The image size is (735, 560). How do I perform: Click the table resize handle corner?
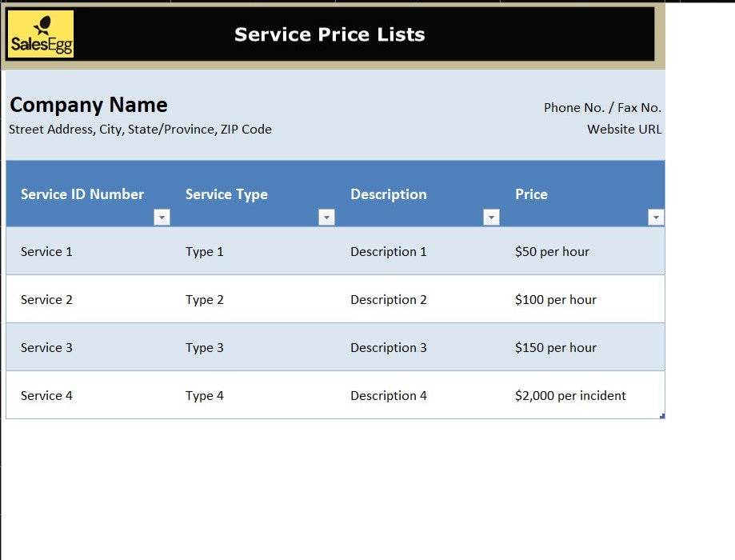point(662,416)
